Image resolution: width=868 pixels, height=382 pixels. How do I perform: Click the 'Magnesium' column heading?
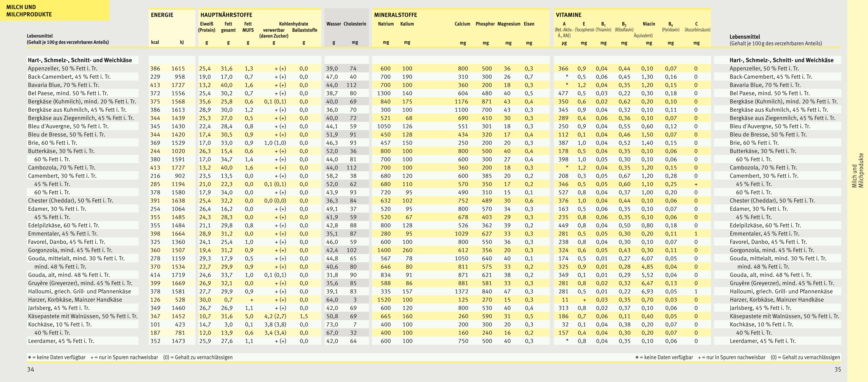[x=509, y=24]
